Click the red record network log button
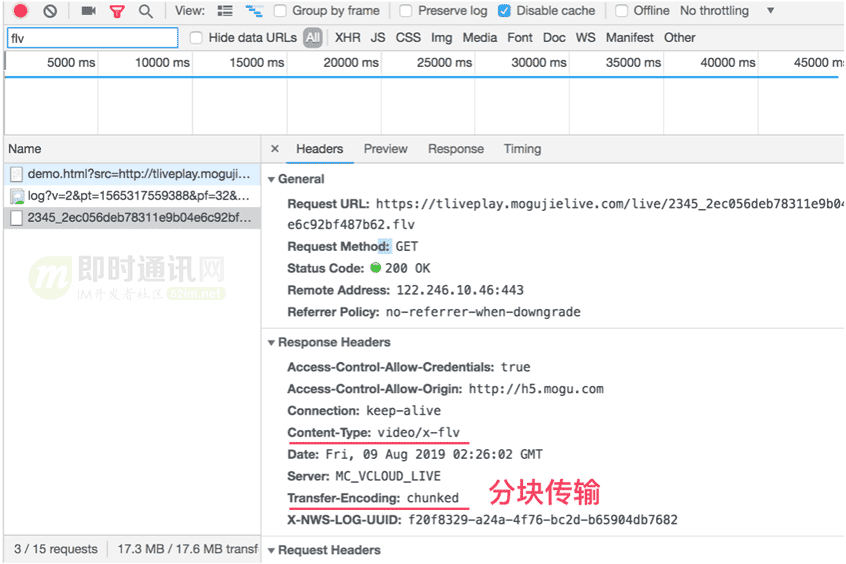 click(x=21, y=11)
